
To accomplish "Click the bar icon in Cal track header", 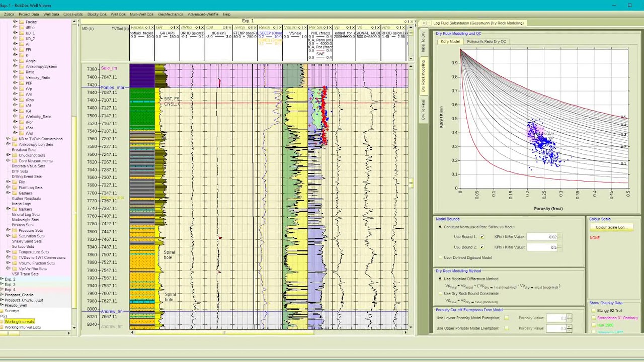I will click(227, 27).
